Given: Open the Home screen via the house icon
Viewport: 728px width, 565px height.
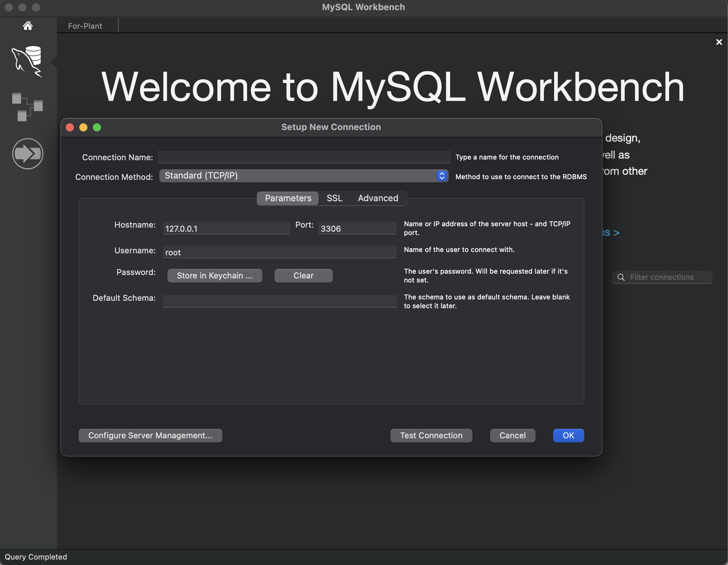Looking at the screenshot, I should [x=27, y=25].
